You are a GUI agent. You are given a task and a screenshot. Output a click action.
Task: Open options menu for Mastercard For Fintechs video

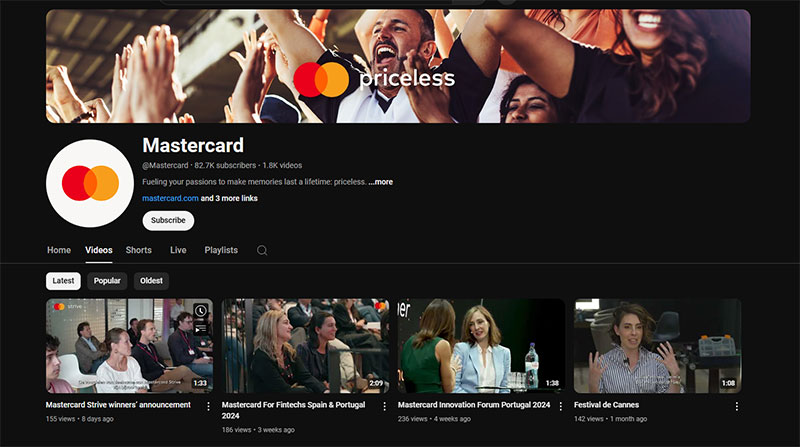384,406
